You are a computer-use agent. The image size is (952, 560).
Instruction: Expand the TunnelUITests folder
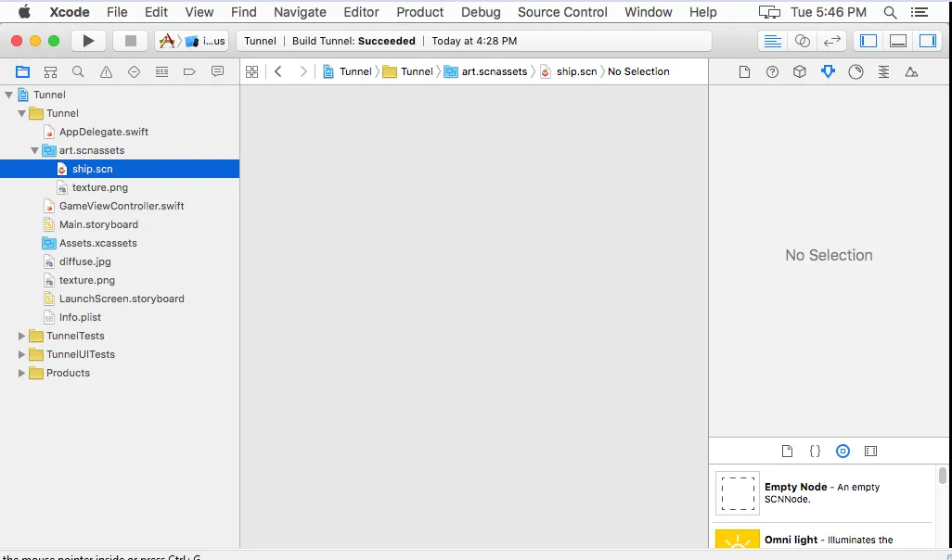(x=22, y=354)
